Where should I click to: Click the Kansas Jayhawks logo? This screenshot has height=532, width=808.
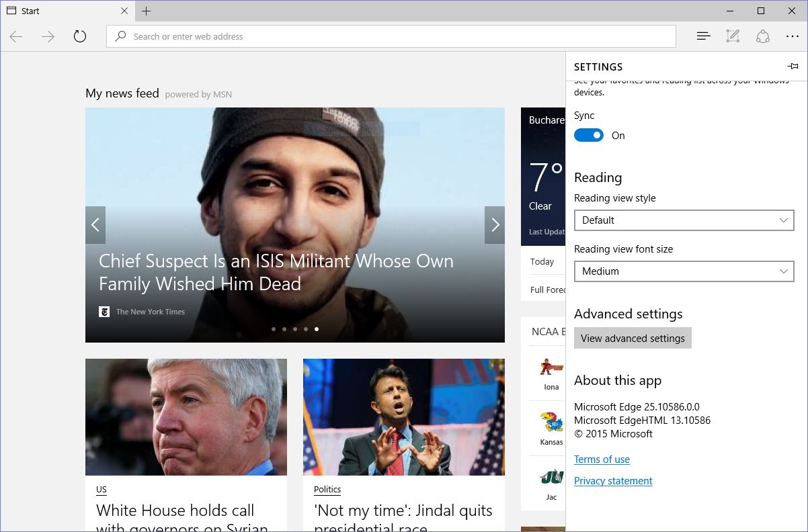click(551, 423)
